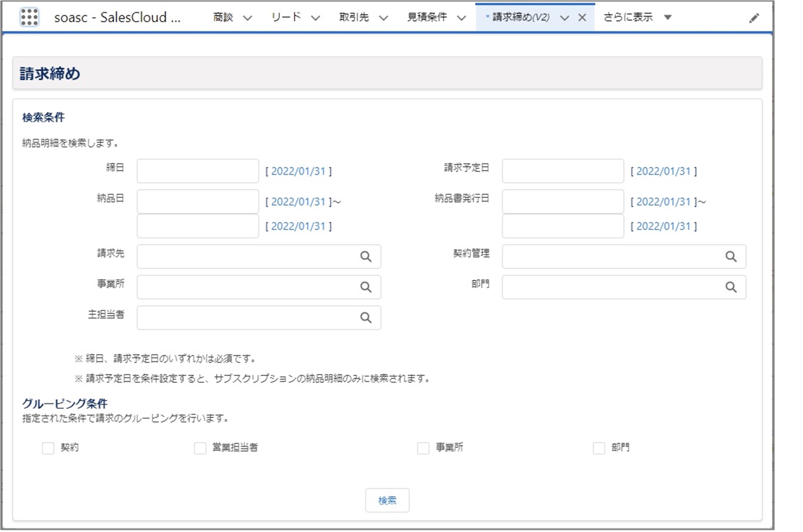This screenshot has height=532, width=803.
Task: Focus the 納品書発行日 start date input
Action: point(563,202)
